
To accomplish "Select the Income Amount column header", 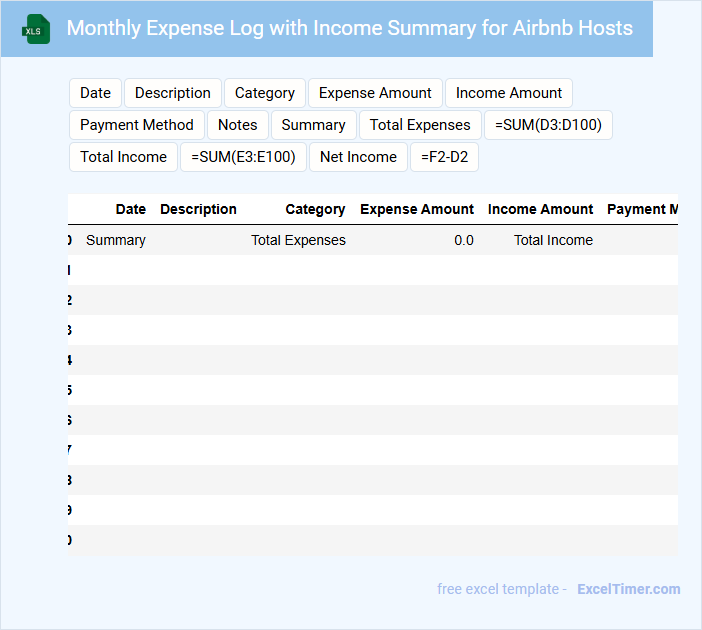I will 540,209.
